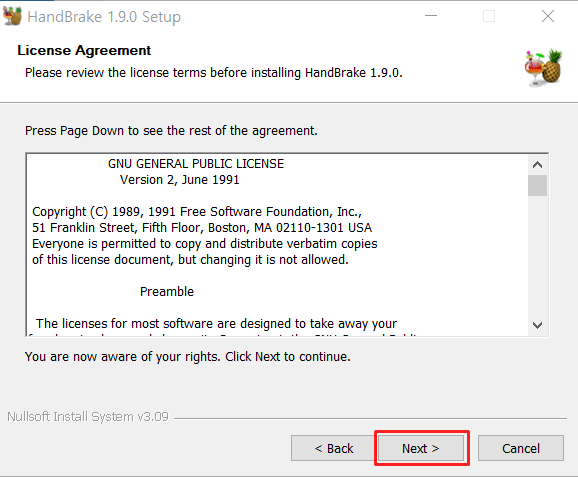Click the '51 Franklin Street' address line
Viewport: 578px width, 477px height.
(202, 228)
